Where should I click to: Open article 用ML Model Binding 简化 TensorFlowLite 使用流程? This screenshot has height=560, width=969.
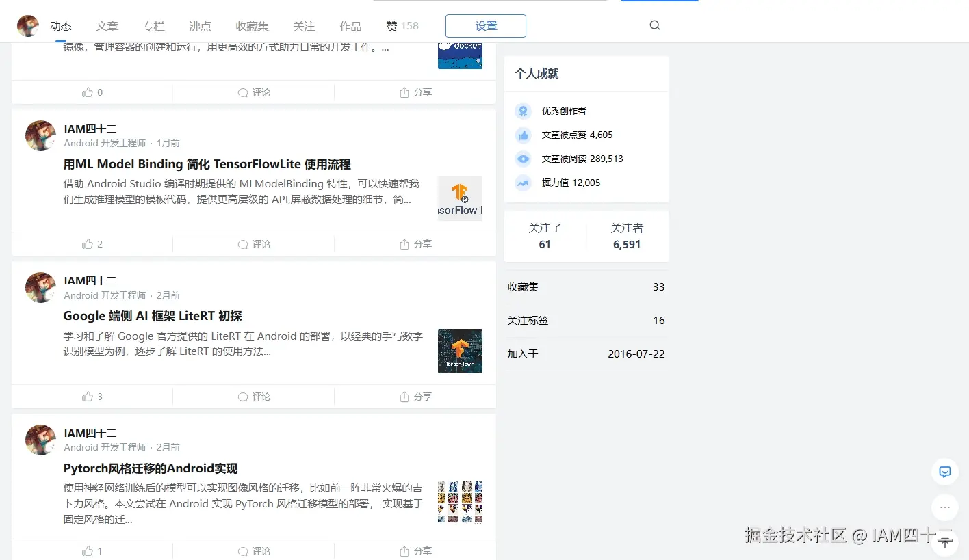tap(207, 164)
